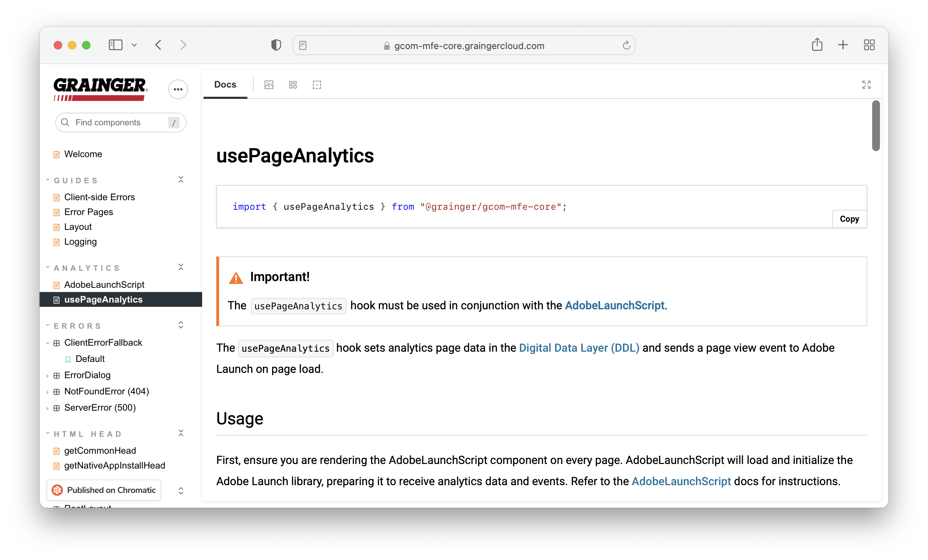Reload the page with the refresh icon
This screenshot has width=928, height=560.
point(626,46)
